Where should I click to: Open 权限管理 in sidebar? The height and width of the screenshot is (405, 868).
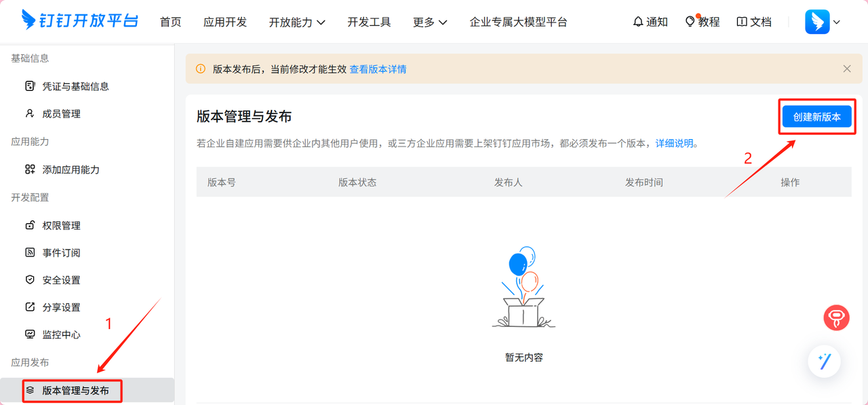pos(61,225)
